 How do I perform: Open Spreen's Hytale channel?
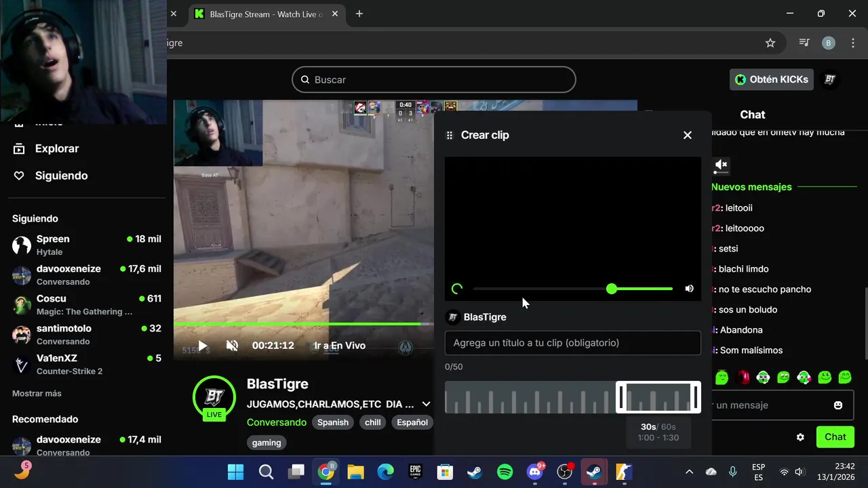click(x=87, y=245)
